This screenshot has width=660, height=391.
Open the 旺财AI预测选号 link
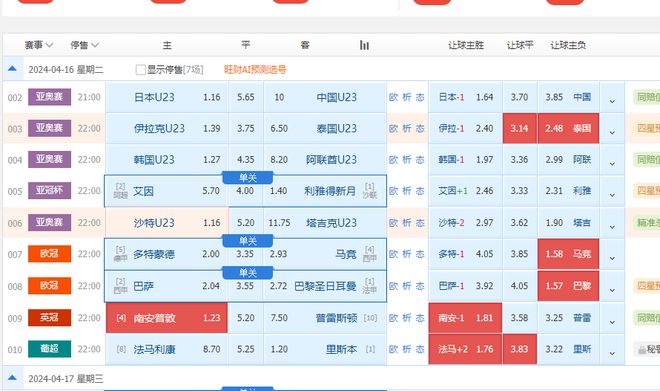(255, 69)
